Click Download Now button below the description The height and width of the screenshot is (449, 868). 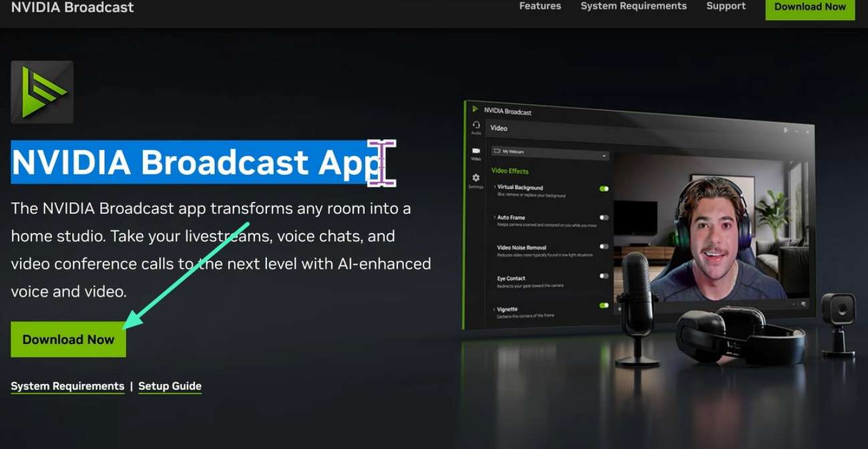coord(68,339)
